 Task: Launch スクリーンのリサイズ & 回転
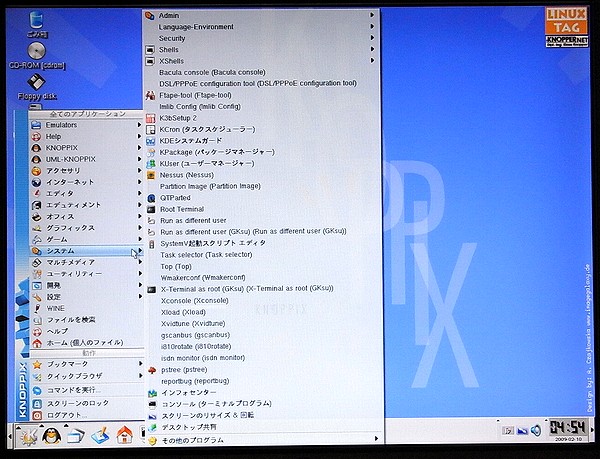pyautogui.click(x=208, y=416)
